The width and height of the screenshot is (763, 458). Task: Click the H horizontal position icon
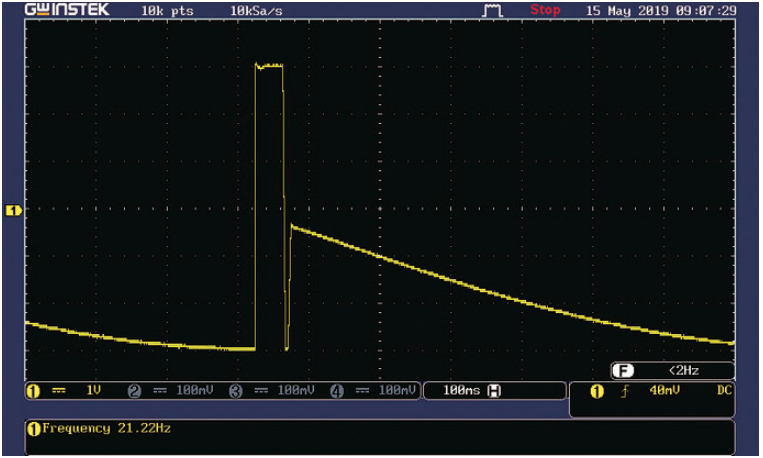click(x=494, y=391)
